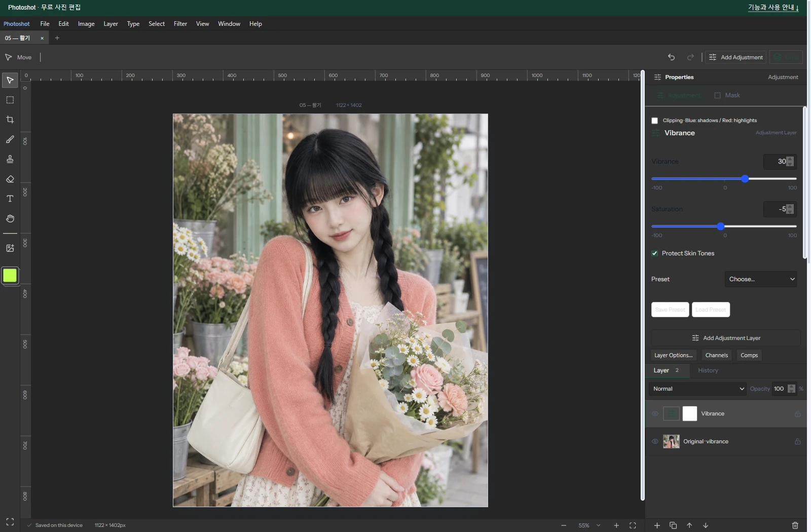Move the layer down

coord(706,525)
